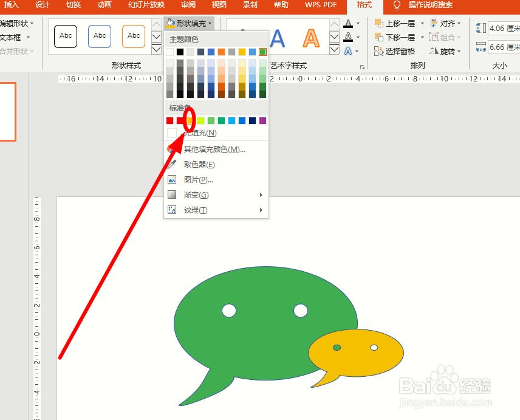Open the 切换 Transitions tab
Screen dimensions: 520x420
click(74, 5)
